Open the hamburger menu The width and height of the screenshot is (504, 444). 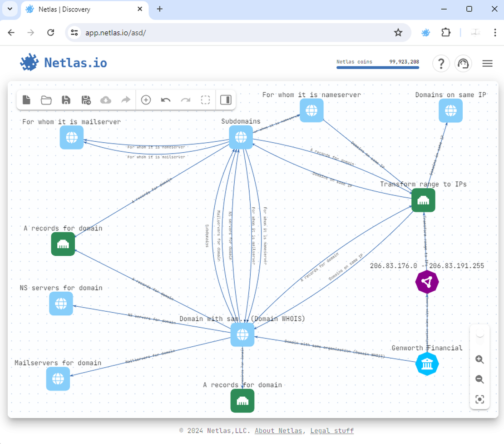click(x=487, y=63)
